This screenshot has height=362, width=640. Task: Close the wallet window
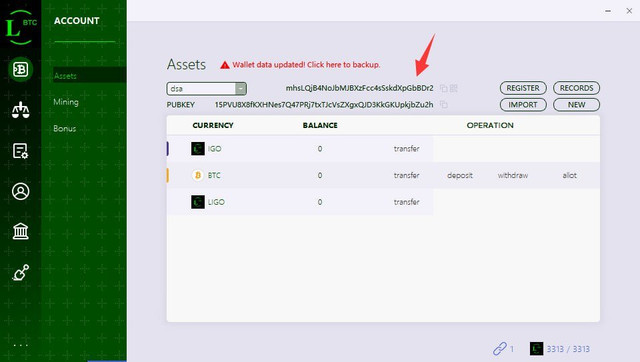[629, 11]
